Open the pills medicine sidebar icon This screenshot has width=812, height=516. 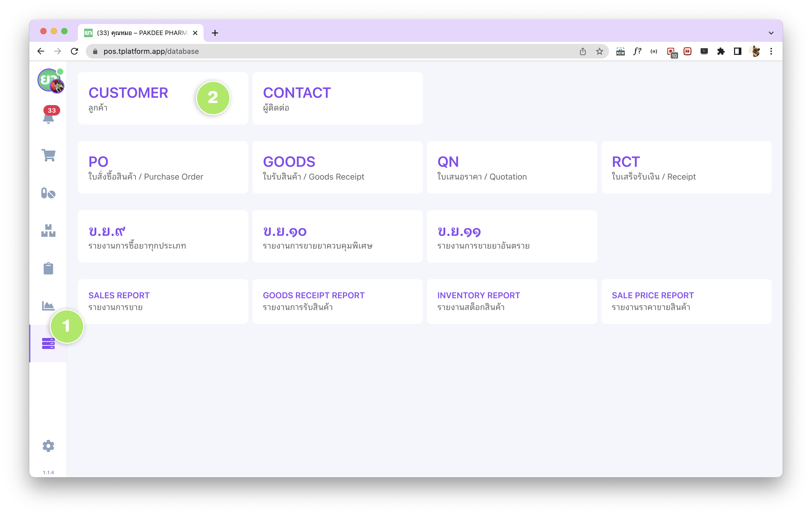pyautogui.click(x=48, y=193)
